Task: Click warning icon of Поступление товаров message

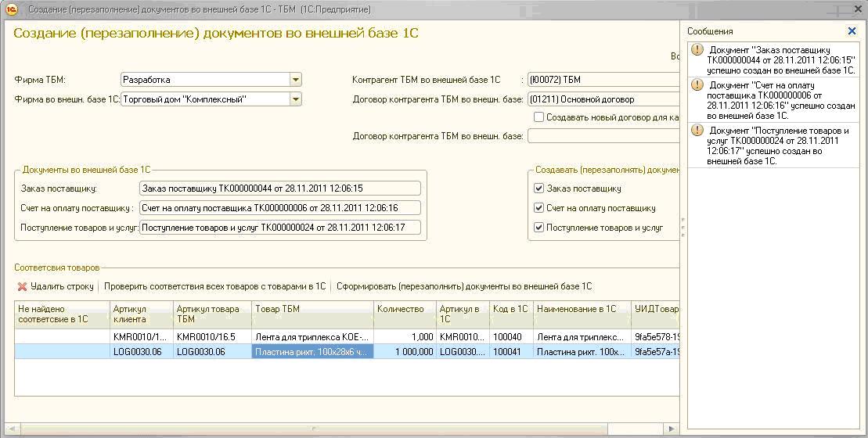Action: point(697,131)
